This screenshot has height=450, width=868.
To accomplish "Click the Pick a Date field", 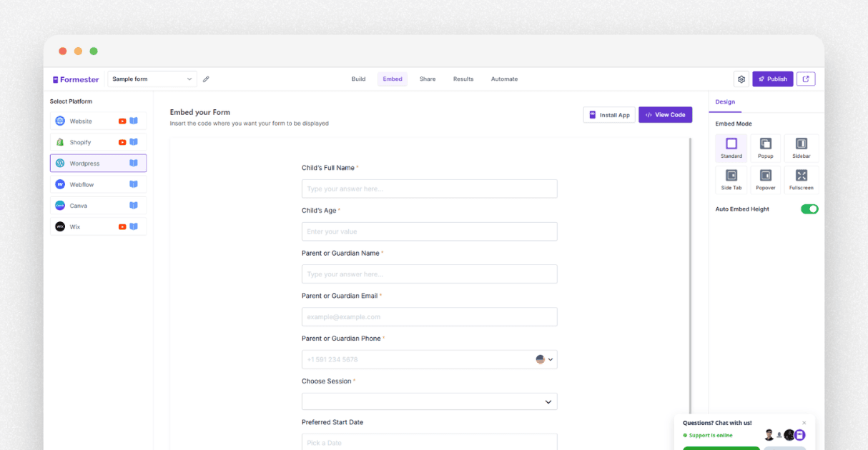I will click(x=429, y=441).
